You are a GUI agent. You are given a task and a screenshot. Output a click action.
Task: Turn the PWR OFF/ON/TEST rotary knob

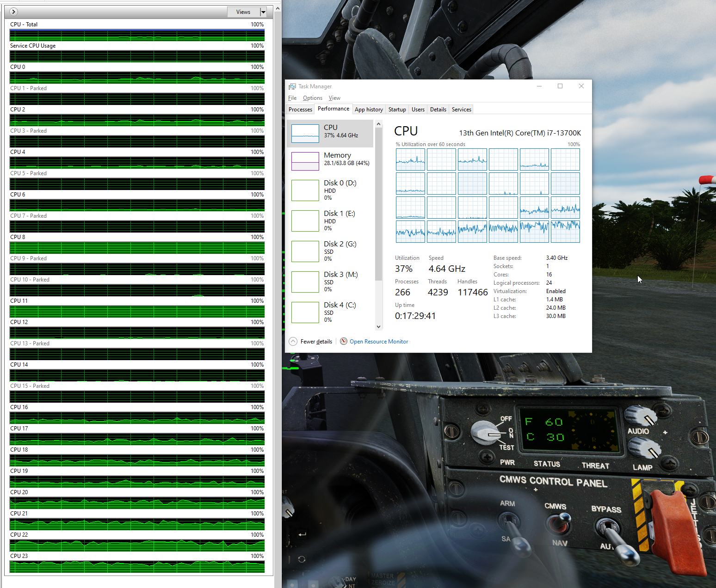tap(486, 433)
